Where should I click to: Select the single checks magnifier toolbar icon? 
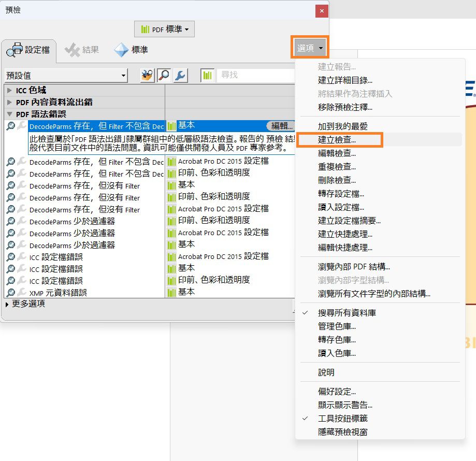click(164, 75)
